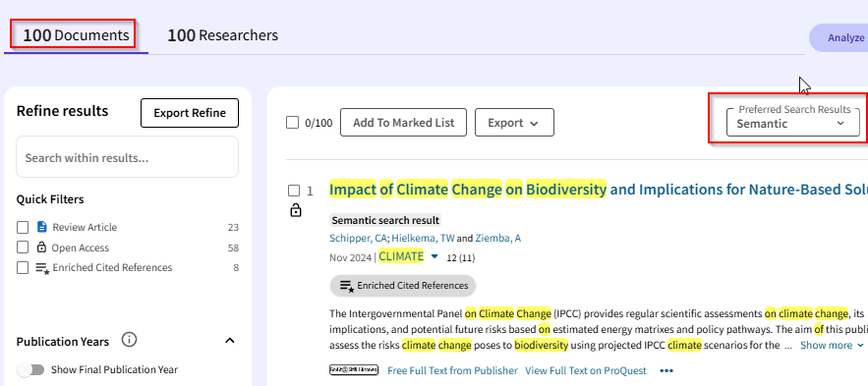This screenshot has width=868, height=386.
Task: Open the three-dots more options menu
Action: (665, 370)
